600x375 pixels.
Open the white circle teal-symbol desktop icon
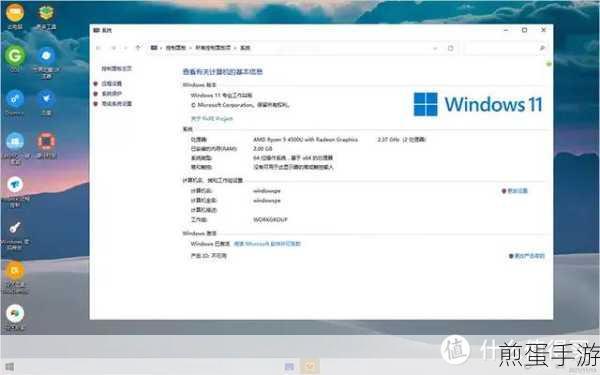click(15, 185)
